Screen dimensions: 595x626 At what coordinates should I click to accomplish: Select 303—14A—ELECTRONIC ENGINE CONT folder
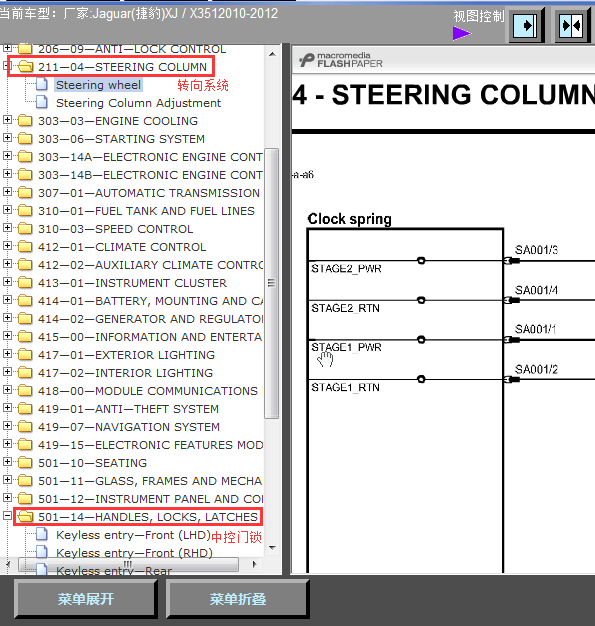(x=150, y=157)
